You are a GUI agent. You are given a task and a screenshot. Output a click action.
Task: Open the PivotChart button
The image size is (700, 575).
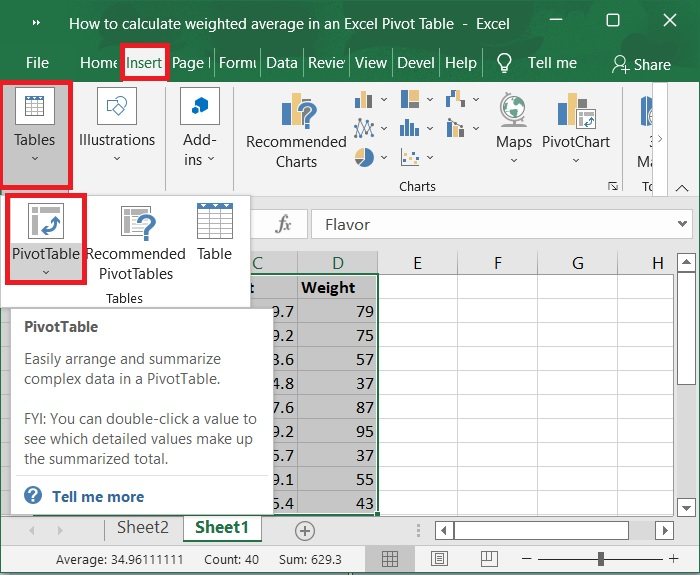576,129
